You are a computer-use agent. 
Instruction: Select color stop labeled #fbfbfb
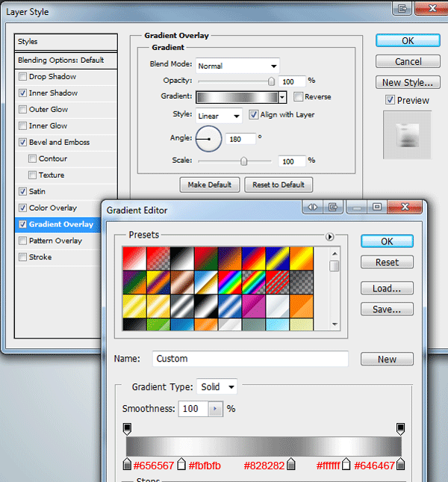click(181, 464)
